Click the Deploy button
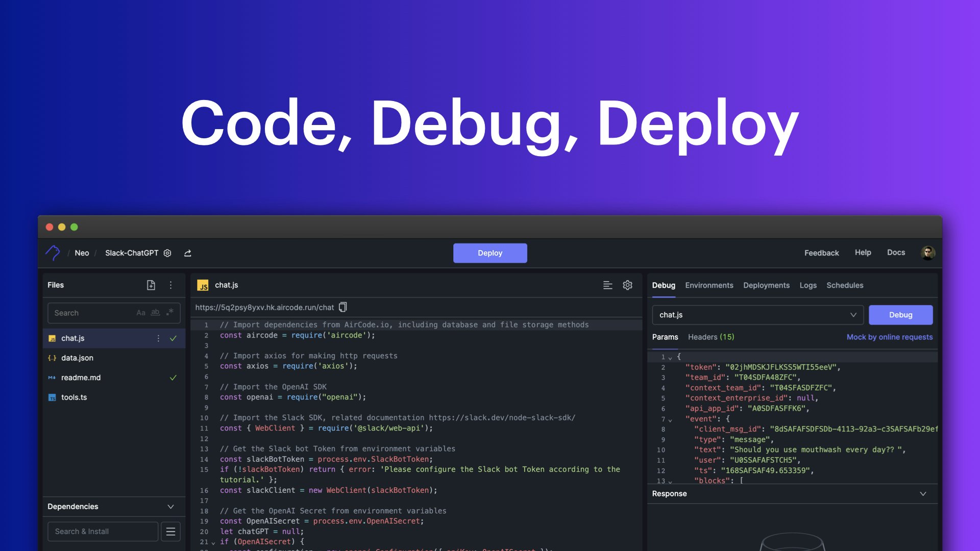 490,253
